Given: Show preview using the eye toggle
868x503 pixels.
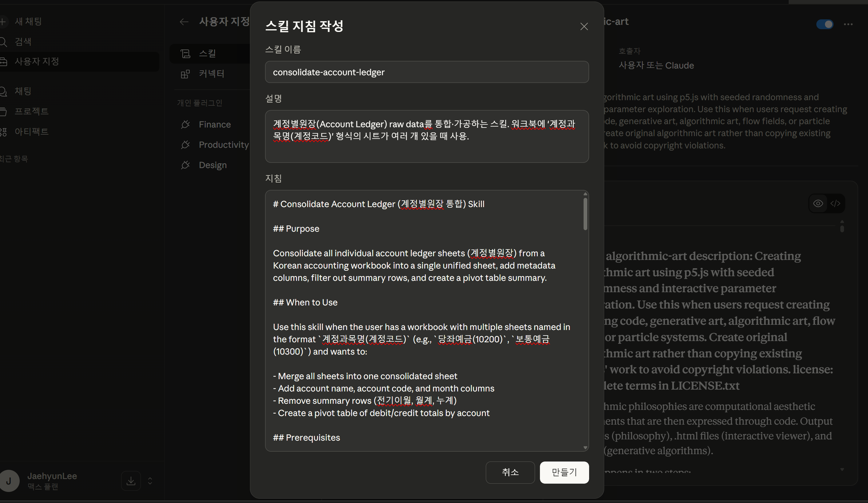Looking at the screenshot, I should pyautogui.click(x=818, y=203).
